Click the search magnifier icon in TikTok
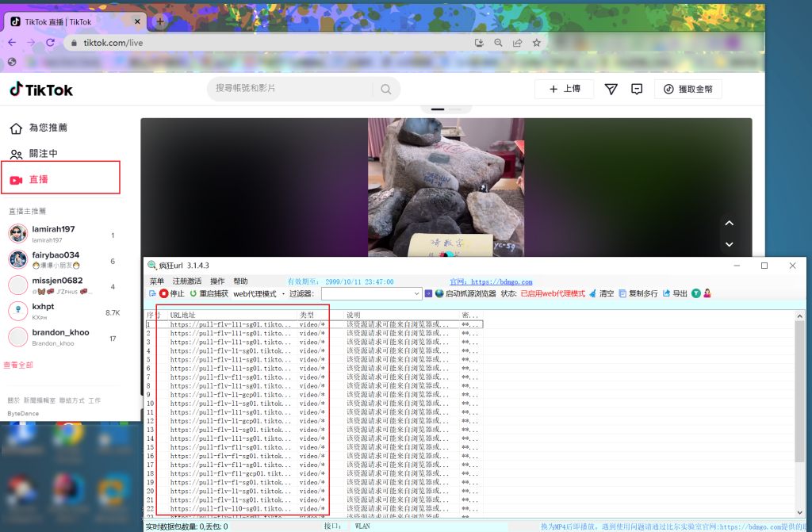The width and height of the screenshot is (812, 532). click(x=386, y=89)
